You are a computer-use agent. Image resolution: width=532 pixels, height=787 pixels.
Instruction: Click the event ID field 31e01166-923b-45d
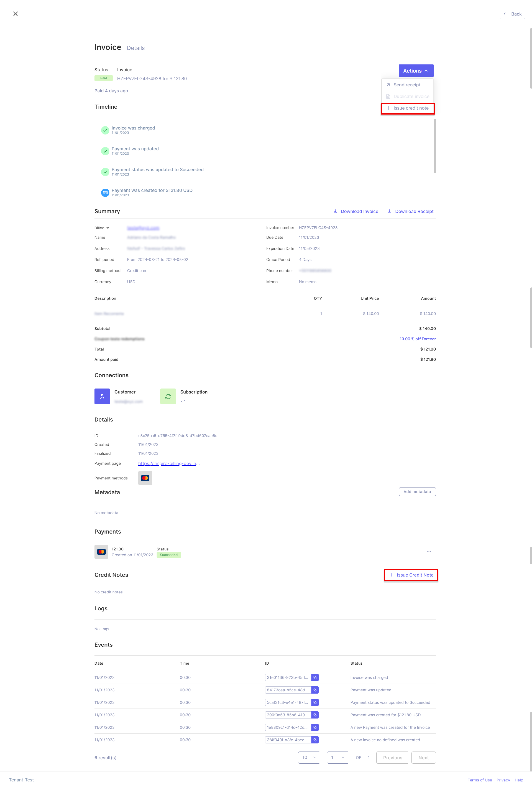click(x=288, y=677)
